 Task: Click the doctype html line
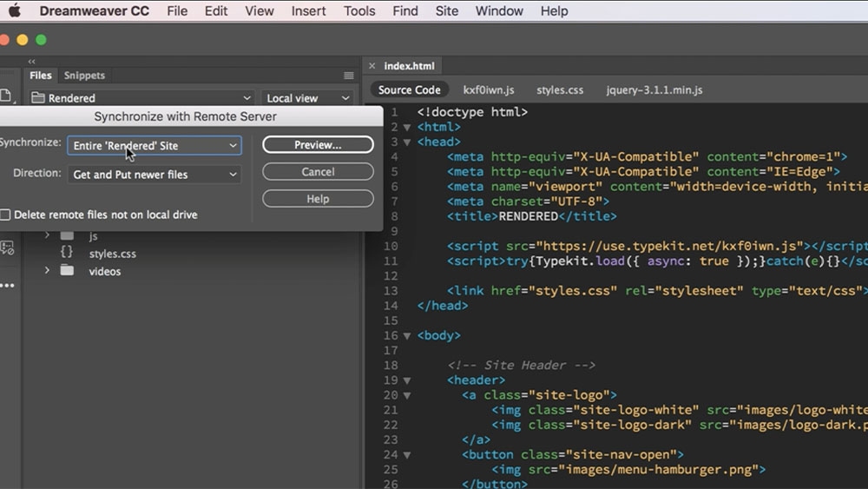pos(472,112)
